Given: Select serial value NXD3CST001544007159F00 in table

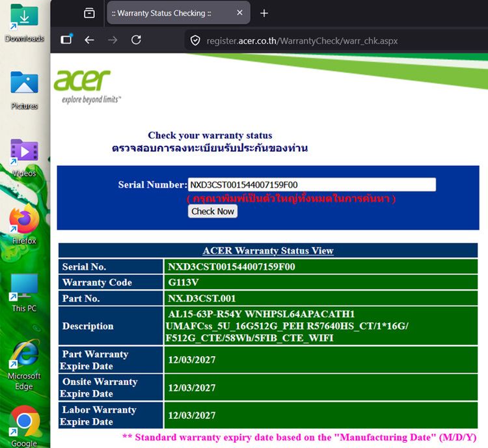Looking at the screenshot, I should pos(232,267).
